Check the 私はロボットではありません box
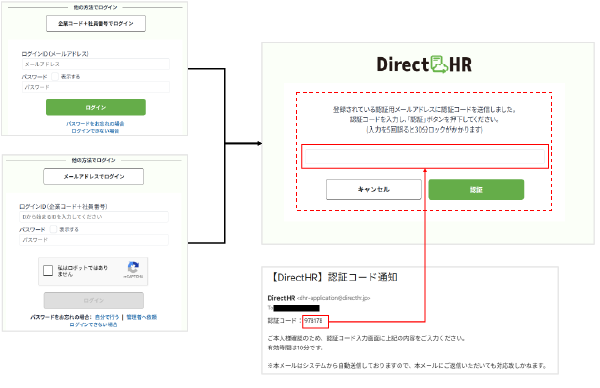Image resolution: width=600 pixels, height=388 pixels. point(48,271)
